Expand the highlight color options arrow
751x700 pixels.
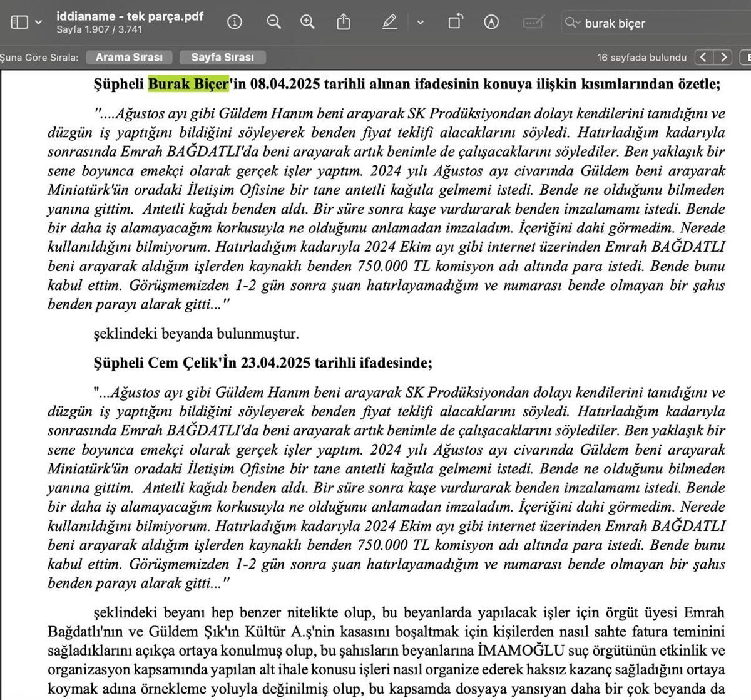point(420,23)
